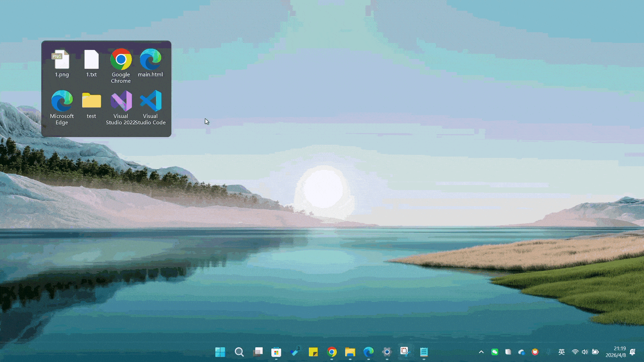Launch Microsoft Store from taskbar
644x362 pixels.
276,352
